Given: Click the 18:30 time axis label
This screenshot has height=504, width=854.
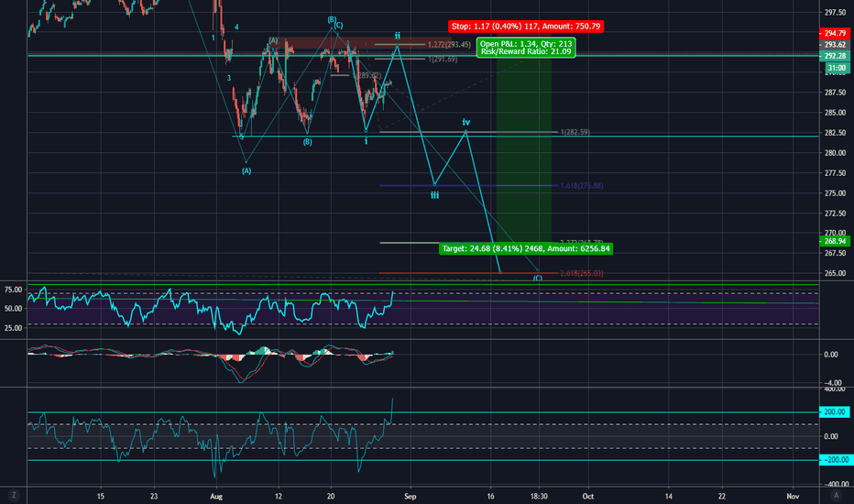Looking at the screenshot, I should tap(539, 497).
